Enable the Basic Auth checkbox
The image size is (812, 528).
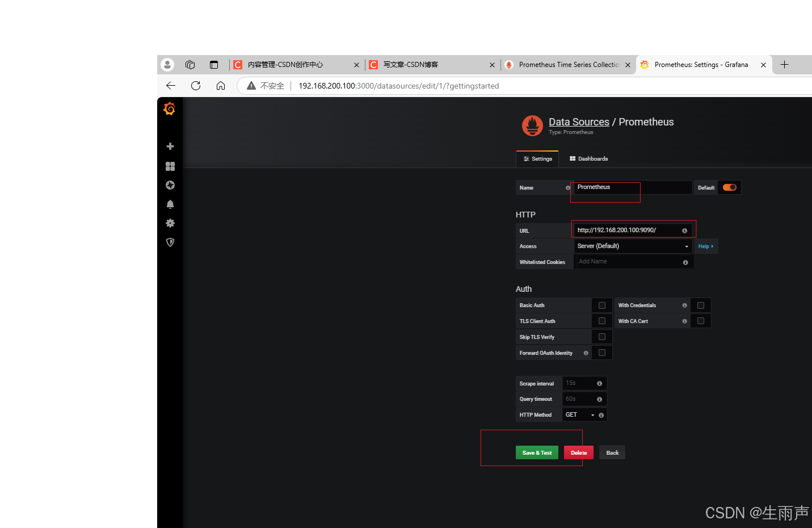click(x=602, y=305)
